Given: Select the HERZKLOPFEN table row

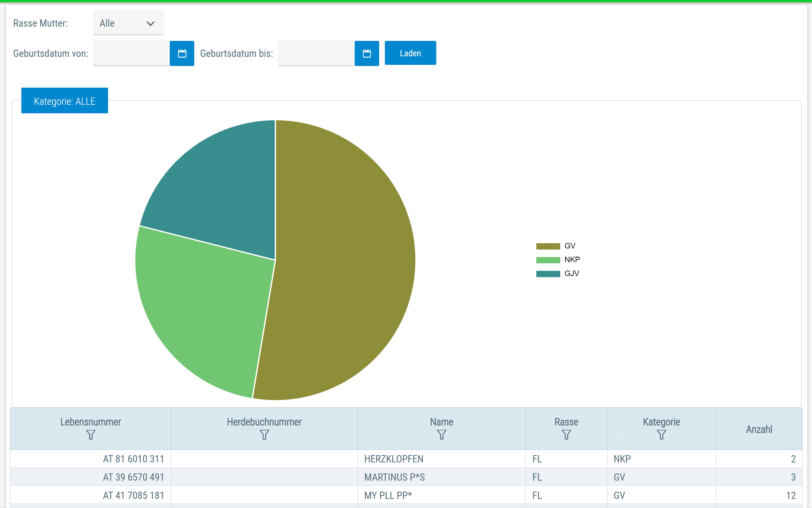Looking at the screenshot, I should (x=406, y=459).
